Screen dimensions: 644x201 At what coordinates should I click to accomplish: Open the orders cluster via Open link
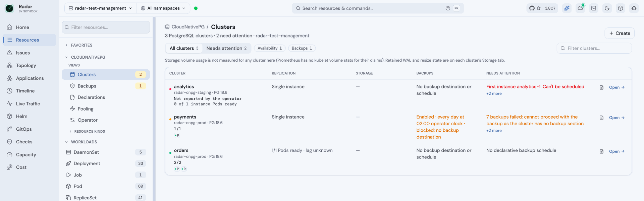[617, 151]
